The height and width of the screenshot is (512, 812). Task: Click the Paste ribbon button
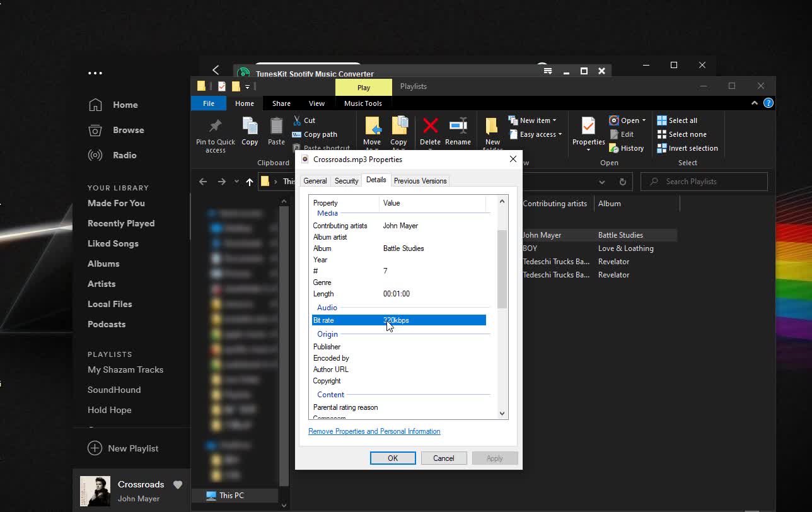(276, 131)
